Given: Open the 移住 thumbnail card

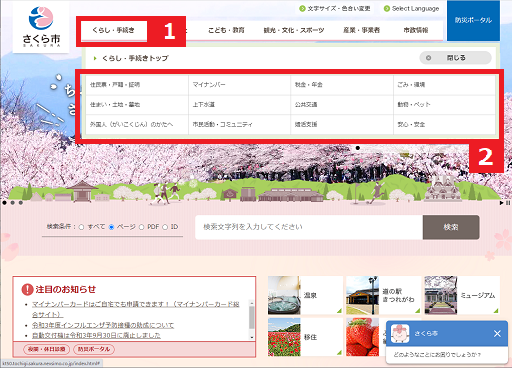Looking at the screenshot, I should click(305, 337).
